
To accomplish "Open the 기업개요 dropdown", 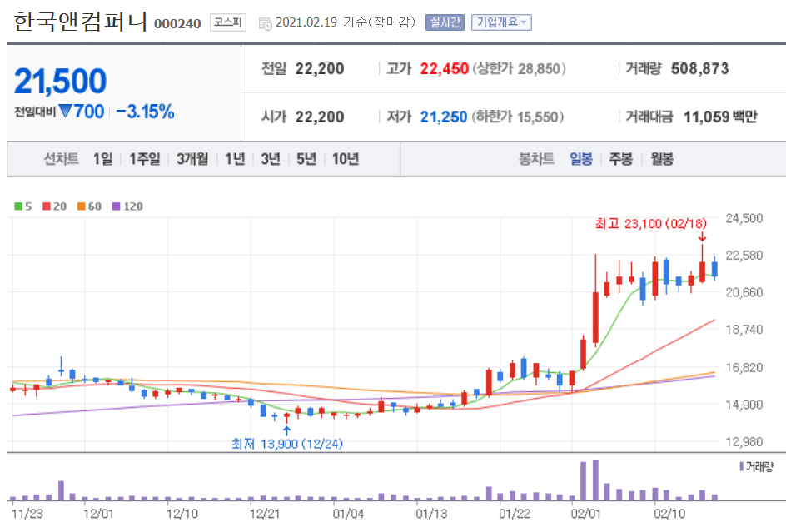I will (x=501, y=22).
